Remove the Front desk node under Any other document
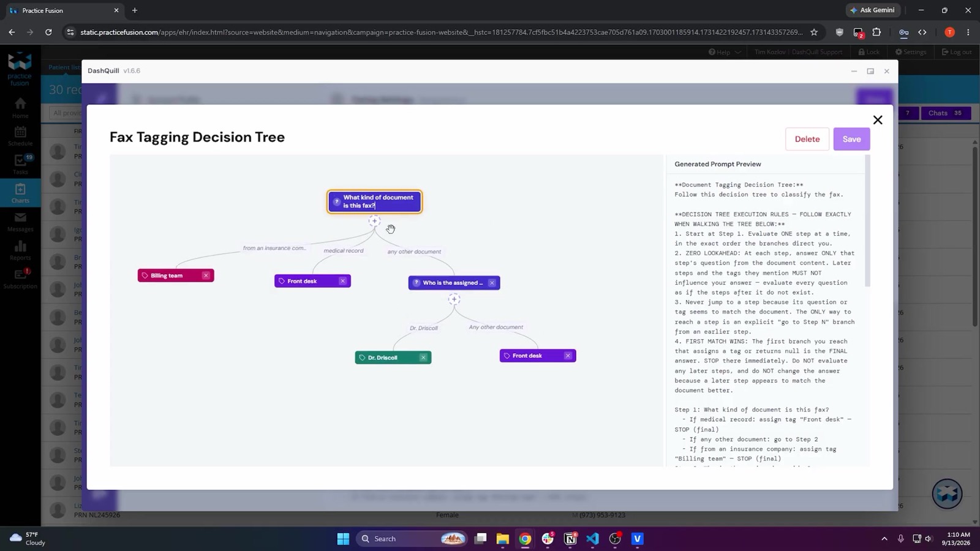980x551 pixels. tap(568, 356)
